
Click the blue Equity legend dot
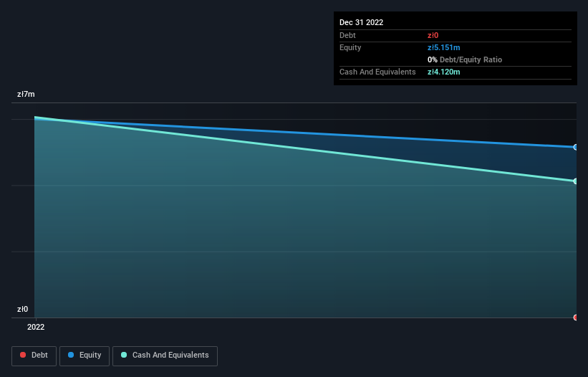click(x=71, y=355)
